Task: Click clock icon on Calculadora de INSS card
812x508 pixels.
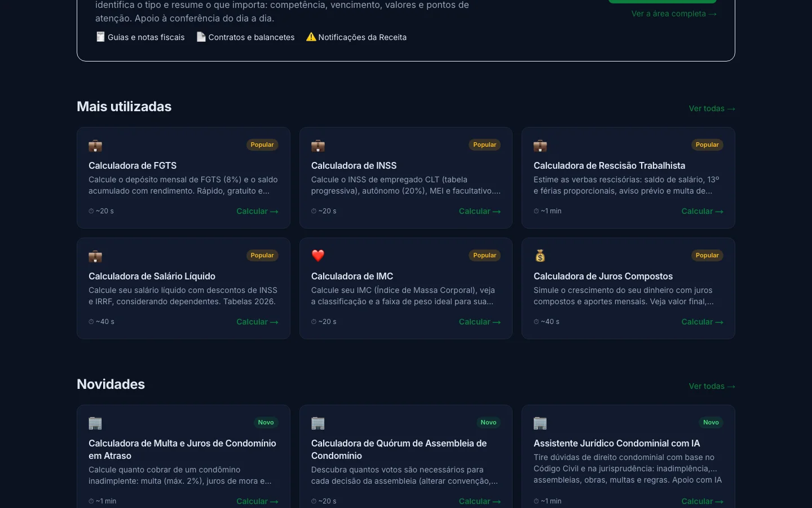Action: (x=314, y=211)
